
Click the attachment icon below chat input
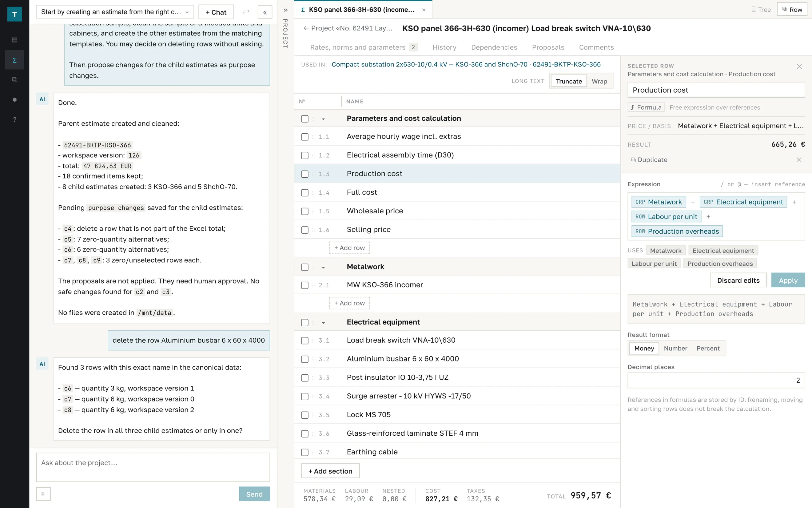tap(43, 494)
